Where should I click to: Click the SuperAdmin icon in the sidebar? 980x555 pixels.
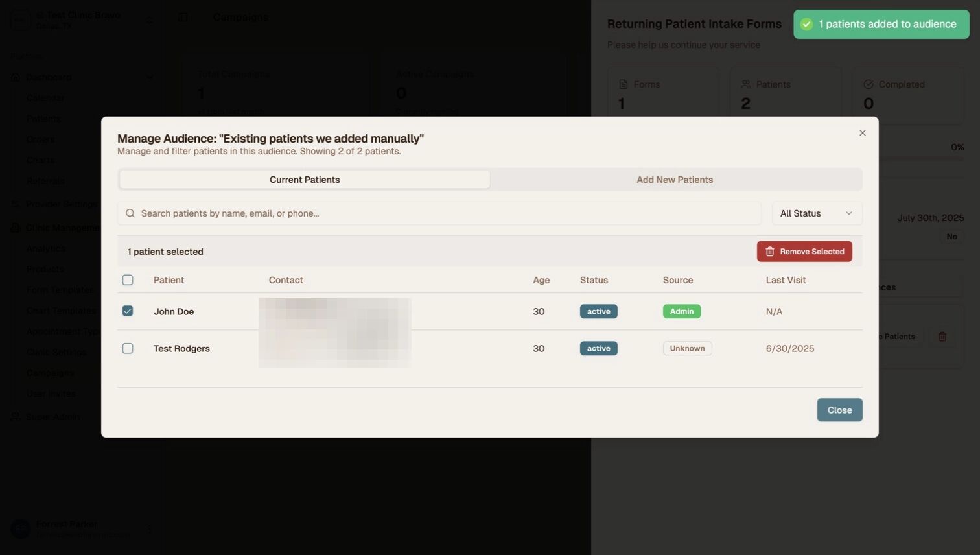pos(16,417)
